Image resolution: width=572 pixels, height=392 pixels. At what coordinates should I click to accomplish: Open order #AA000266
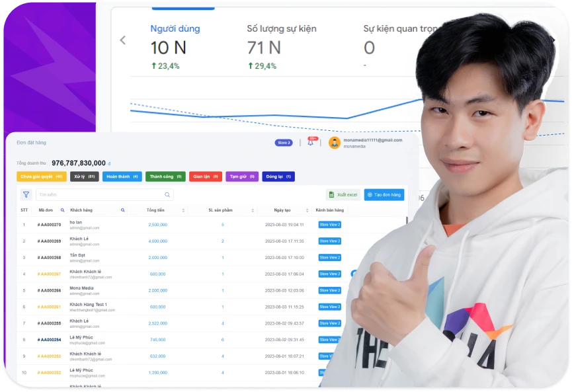pyautogui.click(x=49, y=290)
